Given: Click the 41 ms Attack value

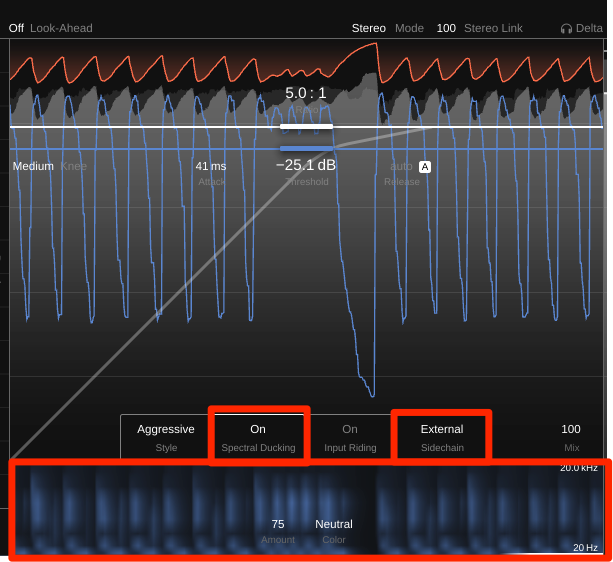Looking at the screenshot, I should coord(211,166).
